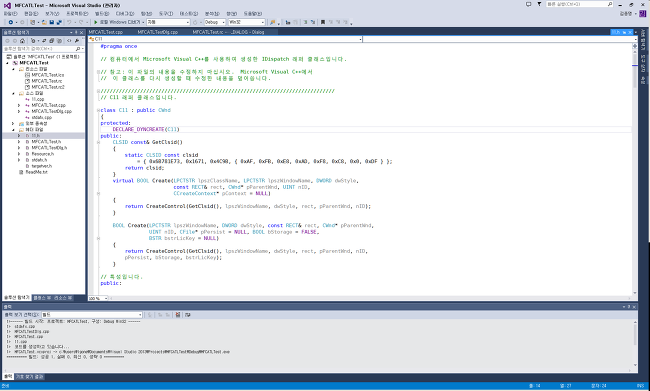Switch to 기호 찾기 결과 bottom tab
The height and width of the screenshot is (391, 650).
coord(29,377)
